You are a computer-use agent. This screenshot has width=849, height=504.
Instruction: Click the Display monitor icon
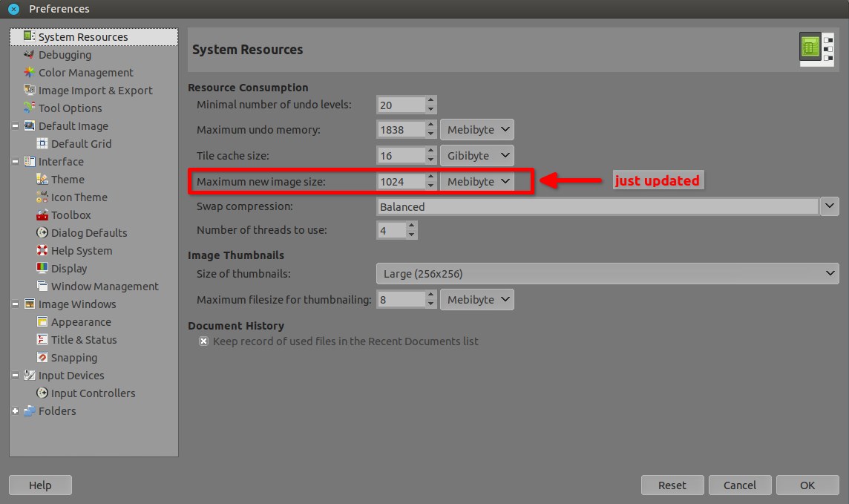click(x=42, y=268)
